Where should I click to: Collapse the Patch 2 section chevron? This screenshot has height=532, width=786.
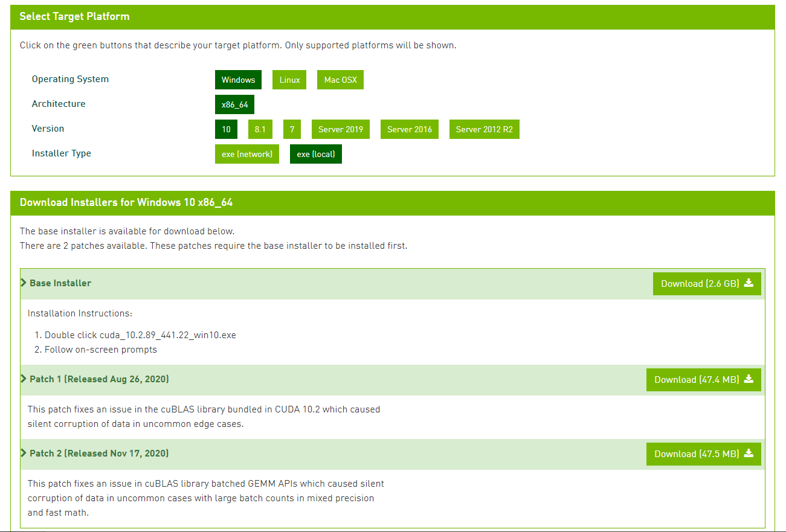(24, 453)
